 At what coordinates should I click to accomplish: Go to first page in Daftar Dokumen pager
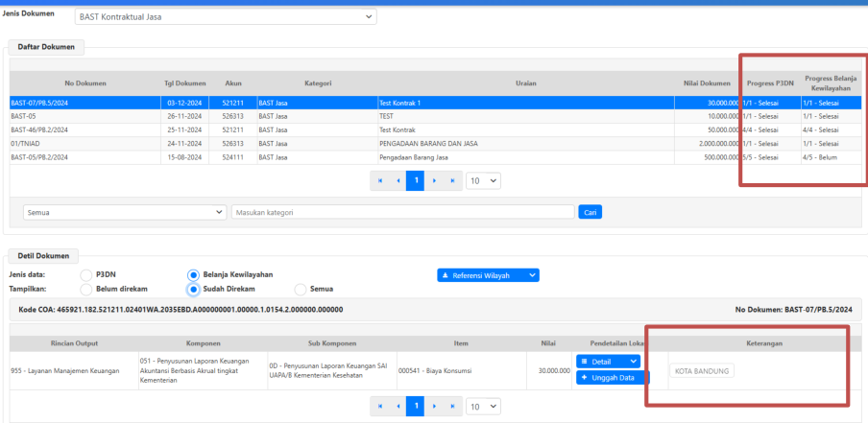point(380,180)
